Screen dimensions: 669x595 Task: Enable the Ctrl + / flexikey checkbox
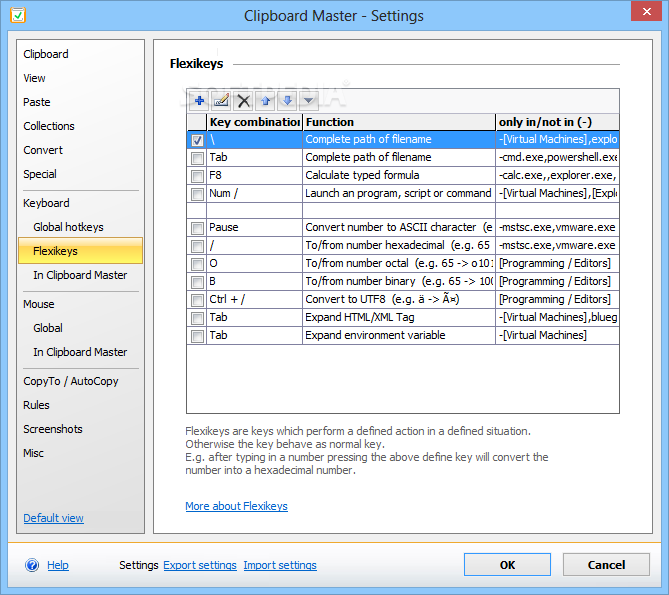tap(197, 300)
